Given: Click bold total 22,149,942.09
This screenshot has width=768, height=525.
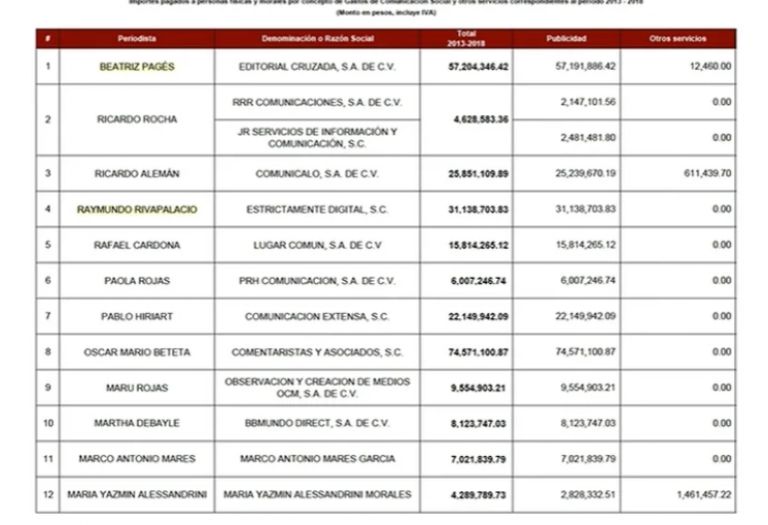Looking at the screenshot, I should (x=478, y=317).
